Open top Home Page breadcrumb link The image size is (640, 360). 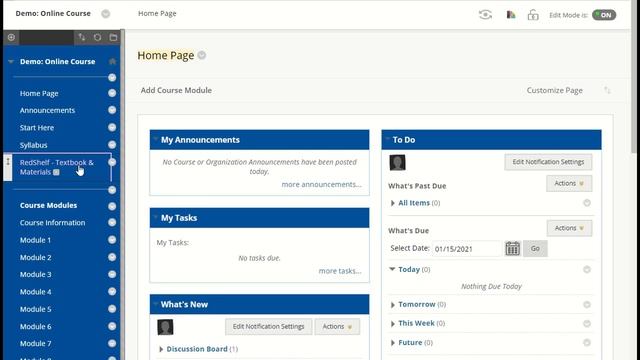[157, 13]
